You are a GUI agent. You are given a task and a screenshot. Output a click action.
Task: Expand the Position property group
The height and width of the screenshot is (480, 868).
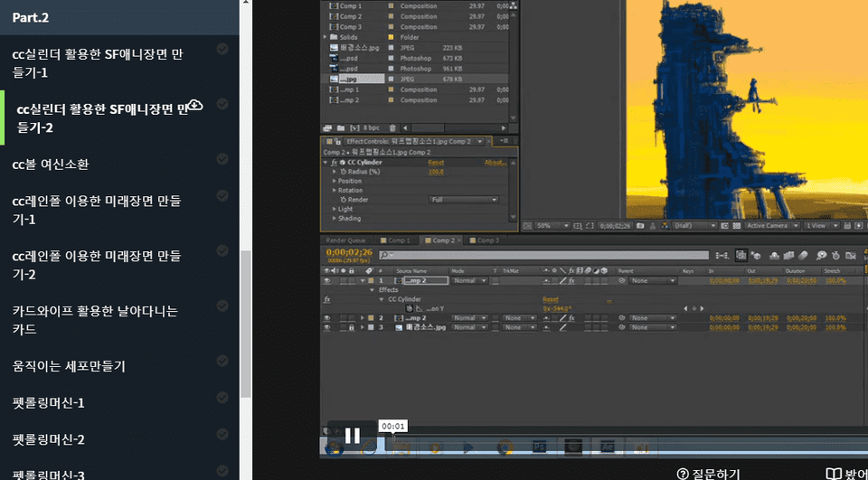(335, 181)
